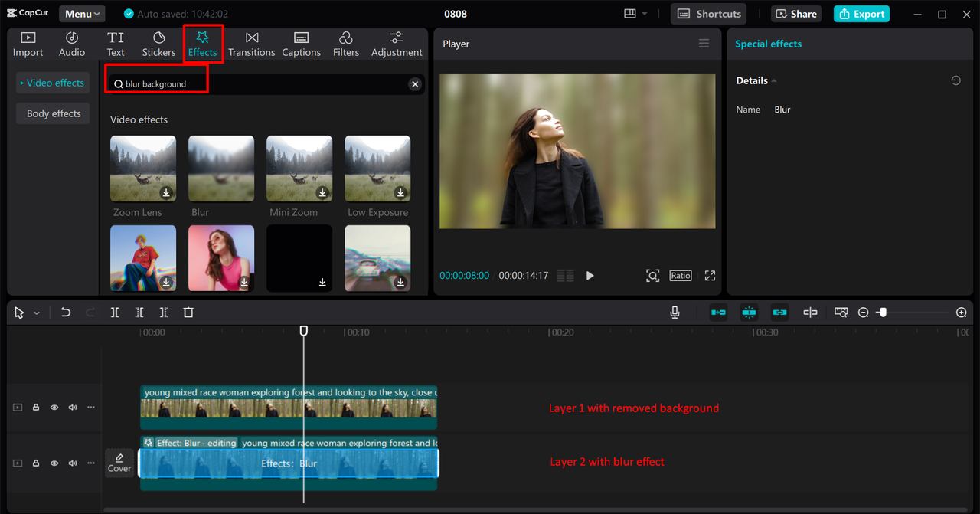Clear the effects search text
The height and width of the screenshot is (514, 980).
tap(415, 84)
